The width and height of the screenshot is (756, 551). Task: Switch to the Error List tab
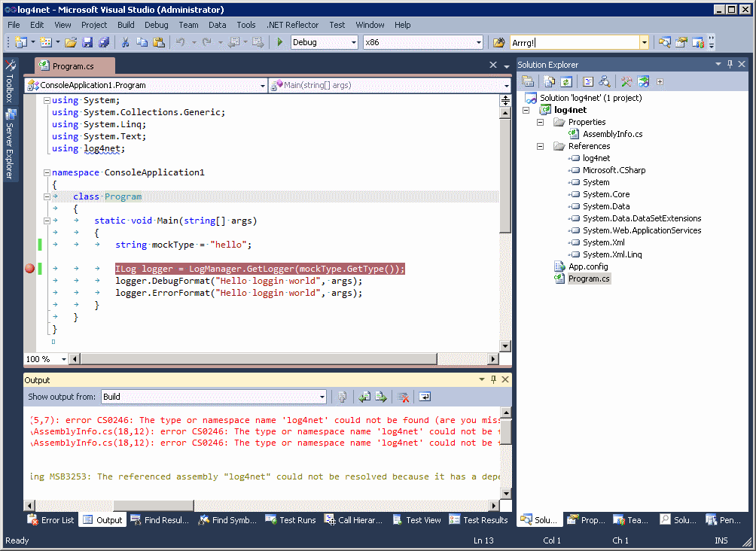click(x=50, y=519)
